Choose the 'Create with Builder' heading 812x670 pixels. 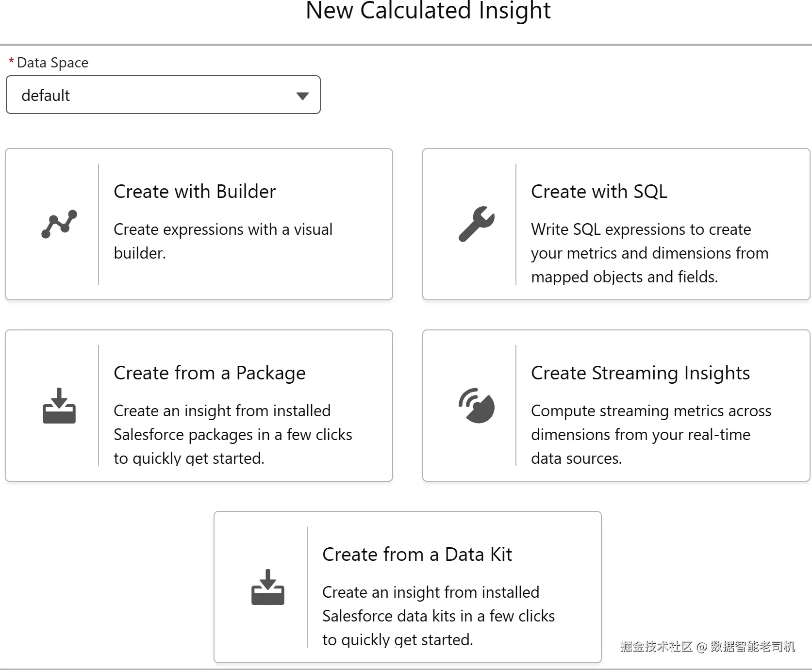coord(195,192)
